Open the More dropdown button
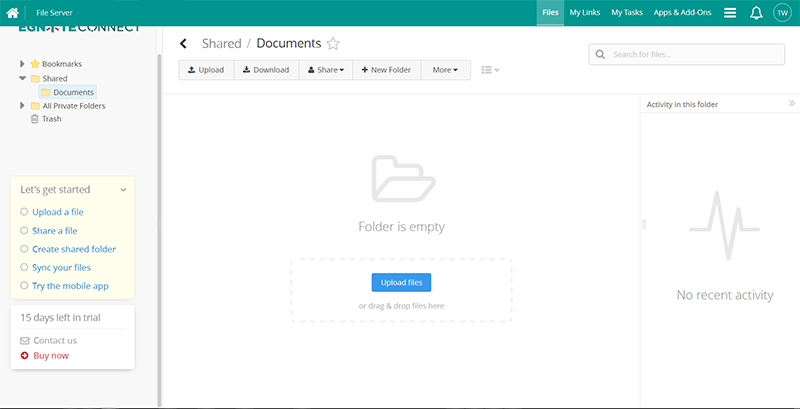 click(445, 70)
